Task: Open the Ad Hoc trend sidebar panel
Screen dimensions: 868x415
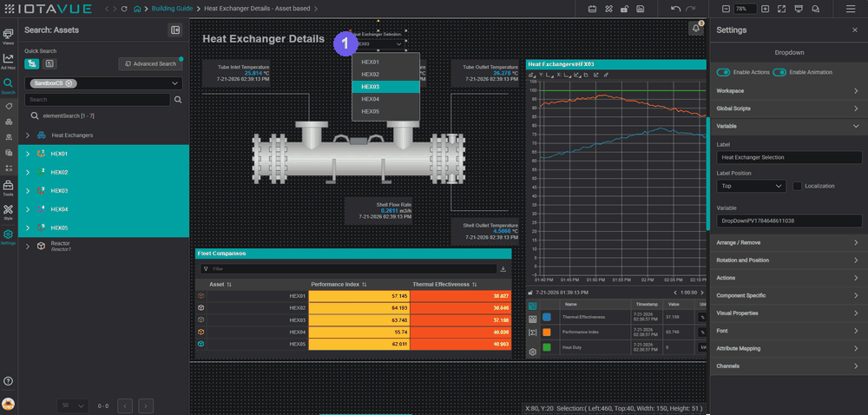Action: (9, 61)
